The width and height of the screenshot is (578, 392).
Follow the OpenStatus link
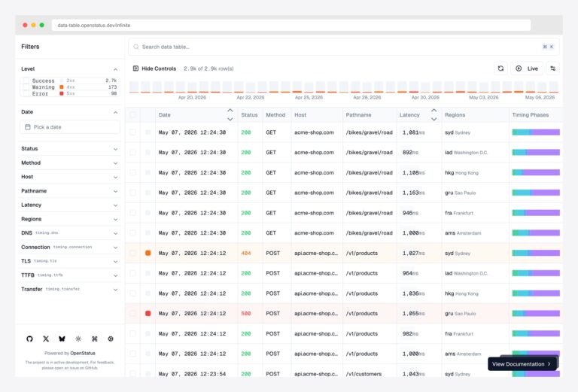(83, 353)
